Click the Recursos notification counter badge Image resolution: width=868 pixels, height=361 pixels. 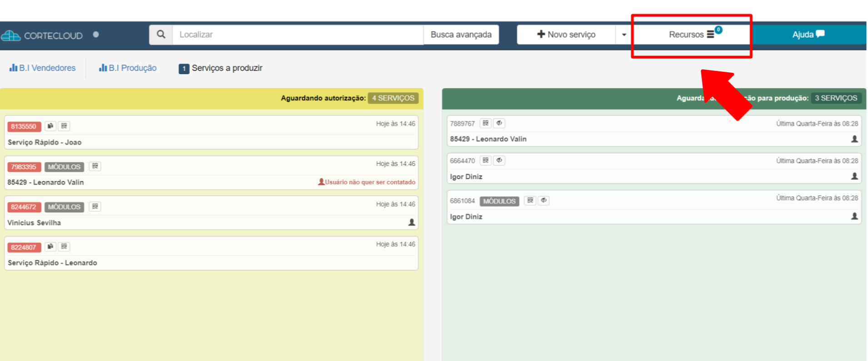click(718, 30)
